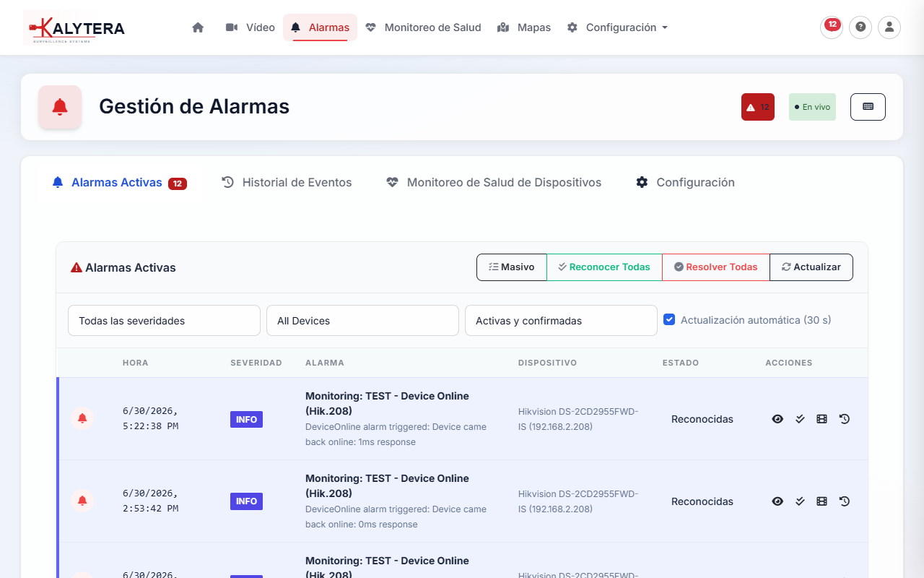Select the Alarmas navigation item

click(x=320, y=27)
